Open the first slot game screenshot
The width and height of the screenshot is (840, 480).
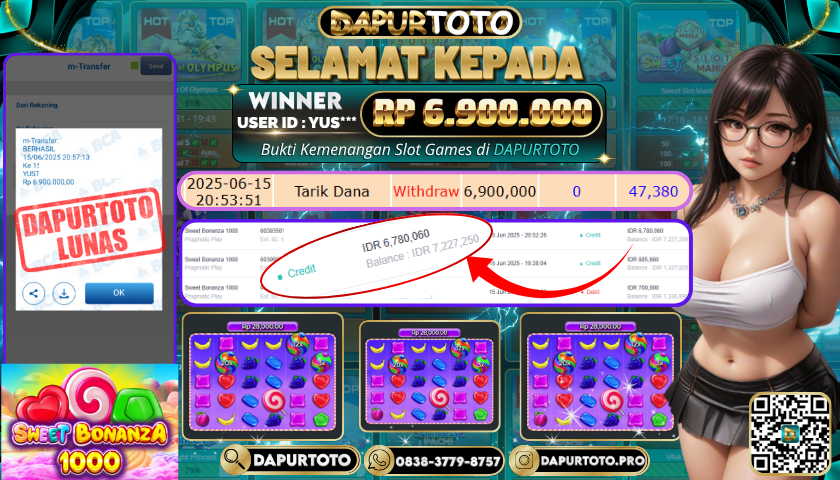pyautogui.click(x=262, y=376)
